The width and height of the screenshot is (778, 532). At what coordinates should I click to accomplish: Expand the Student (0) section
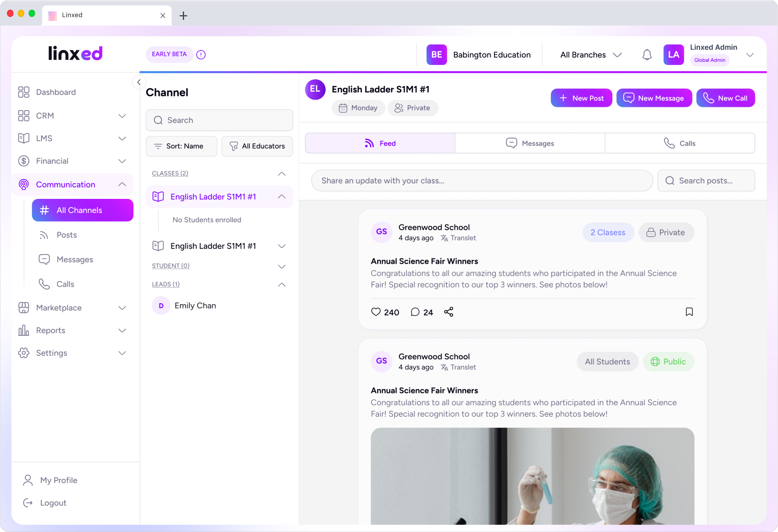coord(282,266)
